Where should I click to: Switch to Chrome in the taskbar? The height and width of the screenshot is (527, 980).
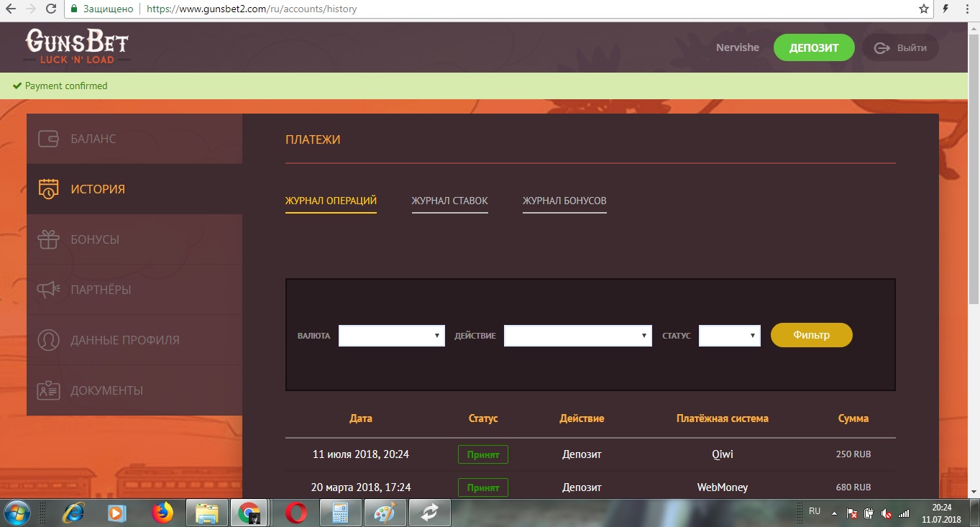(x=250, y=513)
